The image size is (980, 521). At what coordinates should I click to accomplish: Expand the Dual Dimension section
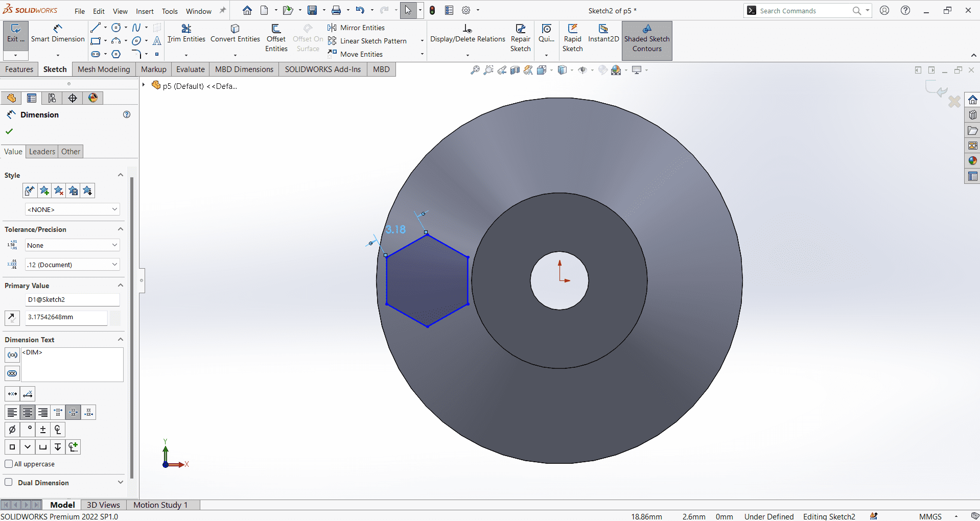click(x=121, y=482)
